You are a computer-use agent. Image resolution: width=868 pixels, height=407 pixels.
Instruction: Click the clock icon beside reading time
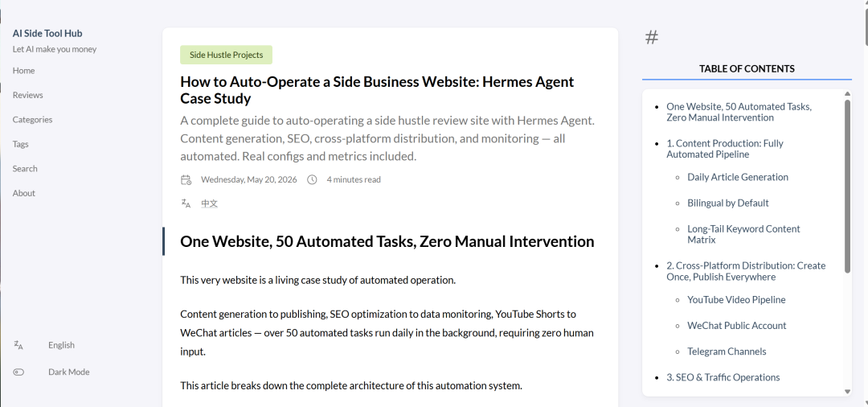point(312,179)
